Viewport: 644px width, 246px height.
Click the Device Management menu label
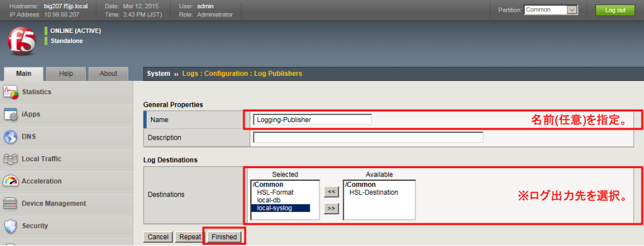pyautogui.click(x=54, y=203)
